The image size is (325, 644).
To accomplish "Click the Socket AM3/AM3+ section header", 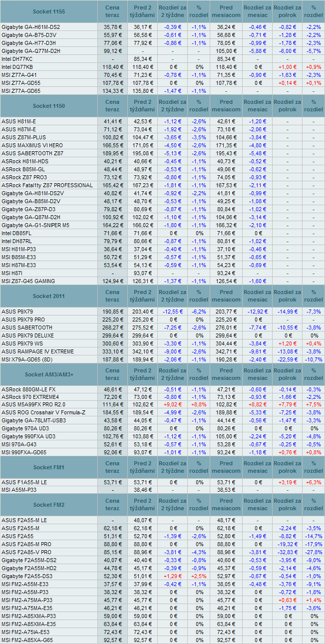I will tap(48, 374).
